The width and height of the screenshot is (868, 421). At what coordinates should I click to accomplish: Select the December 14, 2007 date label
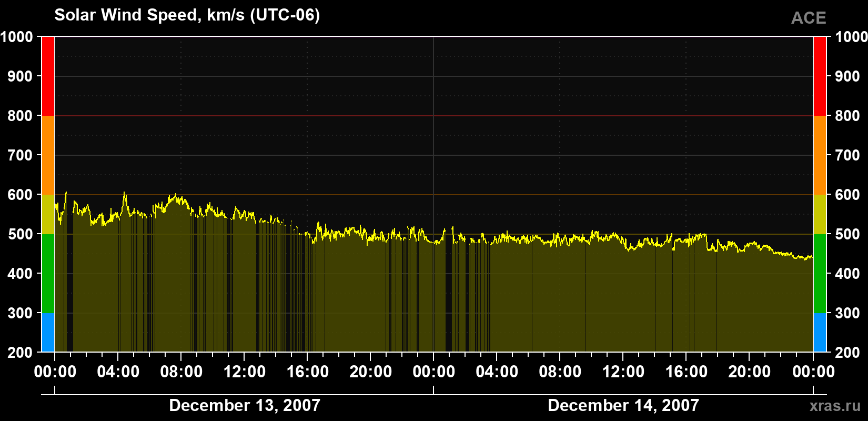click(x=623, y=405)
